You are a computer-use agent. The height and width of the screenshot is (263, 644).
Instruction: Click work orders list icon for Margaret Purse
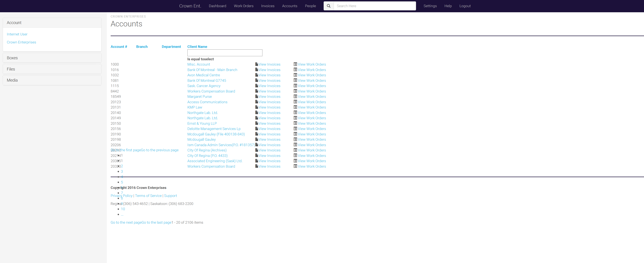(295, 96)
